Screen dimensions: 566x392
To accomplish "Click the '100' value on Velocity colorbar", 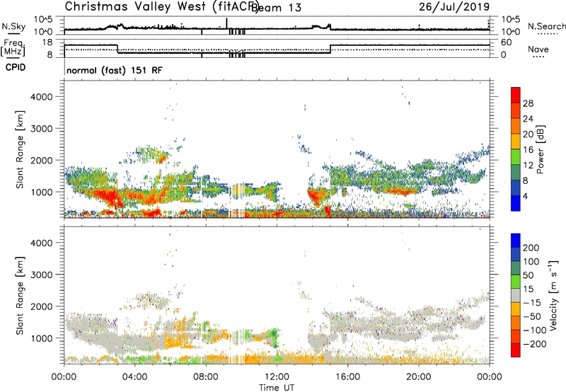I will pos(531,262).
